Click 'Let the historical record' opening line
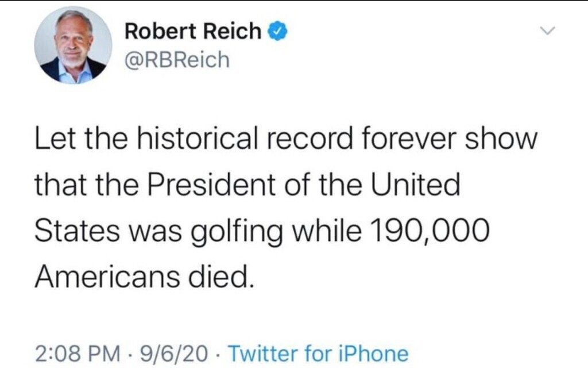 178,140
